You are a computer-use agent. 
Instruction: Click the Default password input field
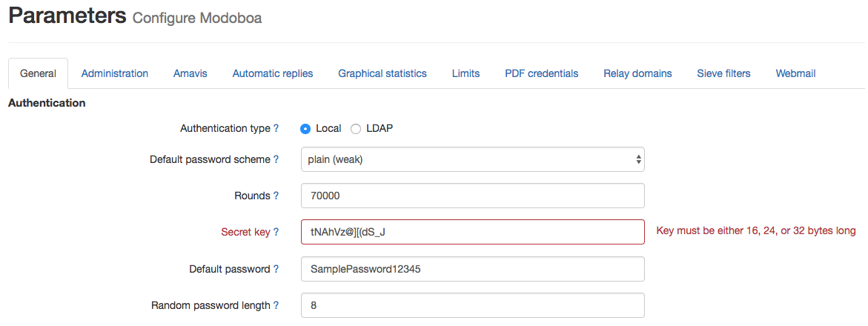tap(473, 269)
